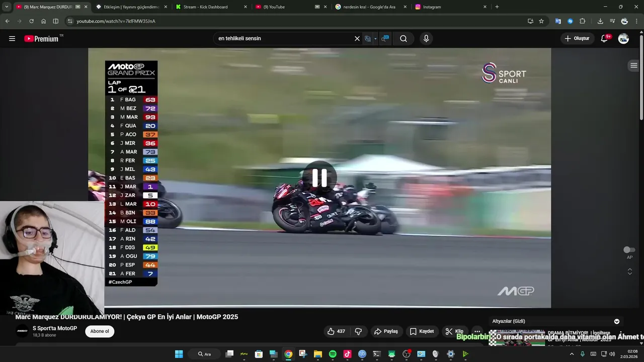Show hidden system tray icons chevron
The image size is (644, 362).
coord(572,354)
